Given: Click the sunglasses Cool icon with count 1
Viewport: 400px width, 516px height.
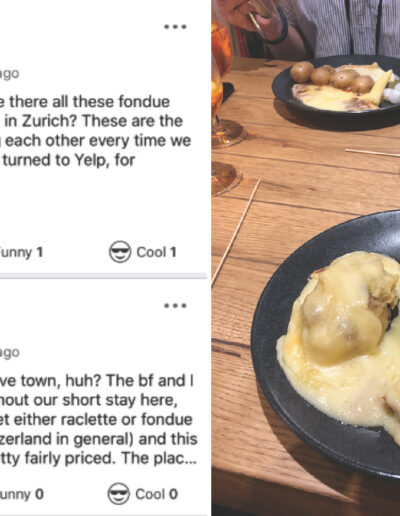Looking at the screenshot, I should (x=120, y=252).
